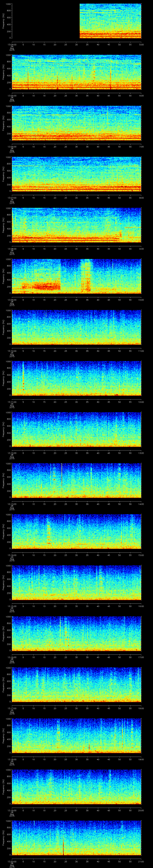This screenshot has height=868, width=153.
Task: Click the 13:20:00 start time label
Action: tap(12, 861)
